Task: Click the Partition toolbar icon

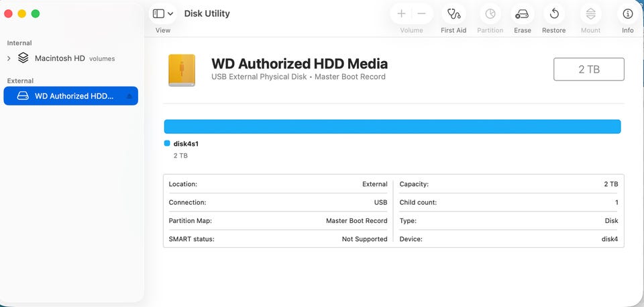Action: point(490,14)
